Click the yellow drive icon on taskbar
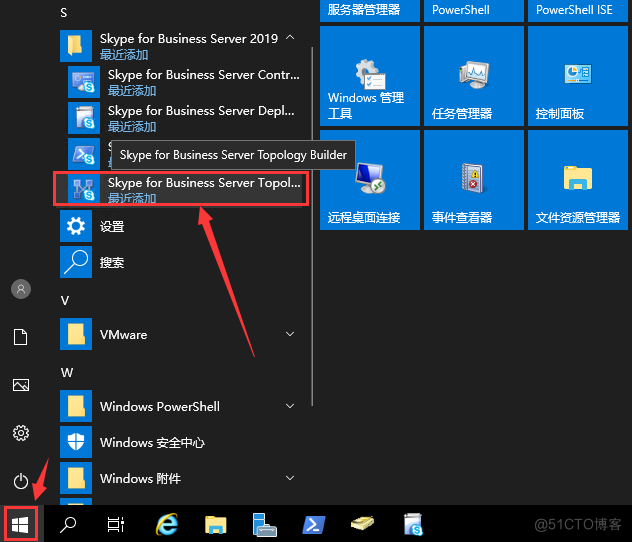This screenshot has width=632, height=542. [362, 524]
